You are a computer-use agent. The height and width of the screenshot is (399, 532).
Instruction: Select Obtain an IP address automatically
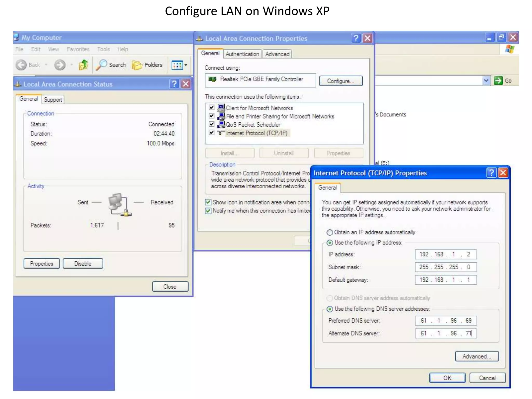point(330,232)
